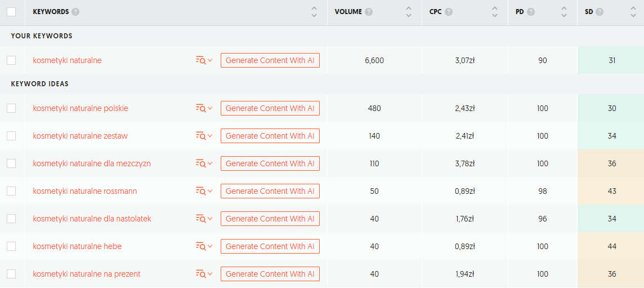Generate AI content for dla nastolatek keyword

tap(270, 219)
